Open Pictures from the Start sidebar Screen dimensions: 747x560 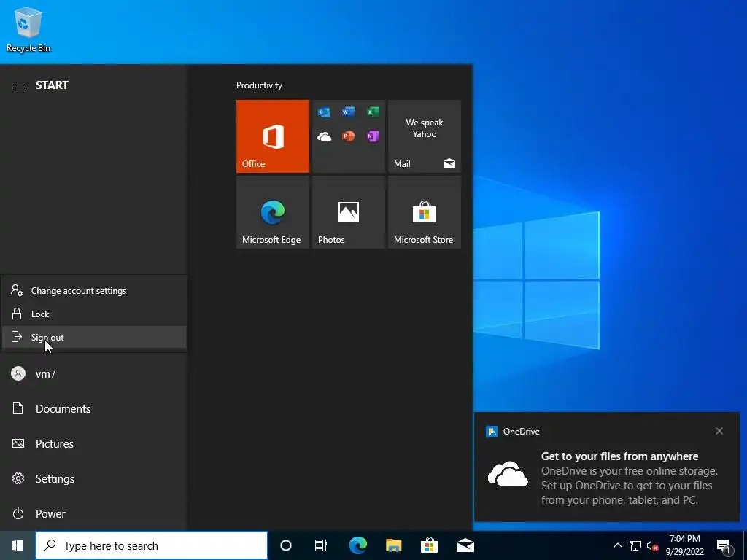click(94, 444)
